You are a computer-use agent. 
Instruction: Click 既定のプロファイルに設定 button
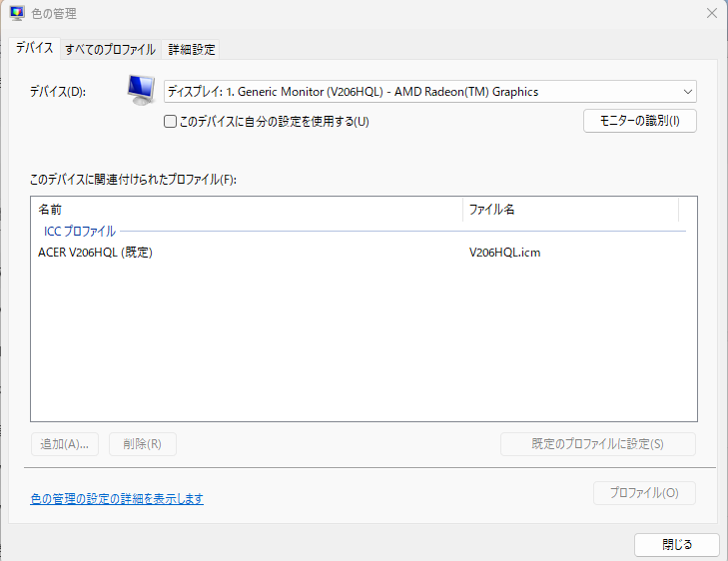pyautogui.click(x=598, y=444)
